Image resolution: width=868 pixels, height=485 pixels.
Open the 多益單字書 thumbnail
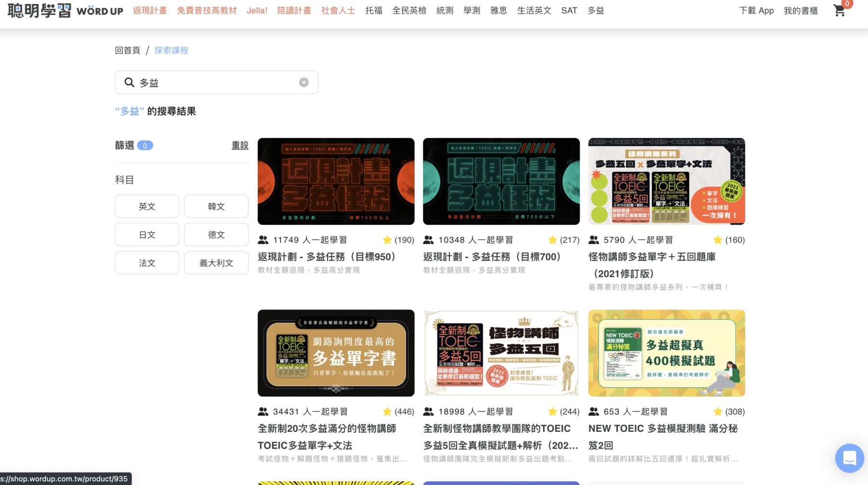[336, 353]
